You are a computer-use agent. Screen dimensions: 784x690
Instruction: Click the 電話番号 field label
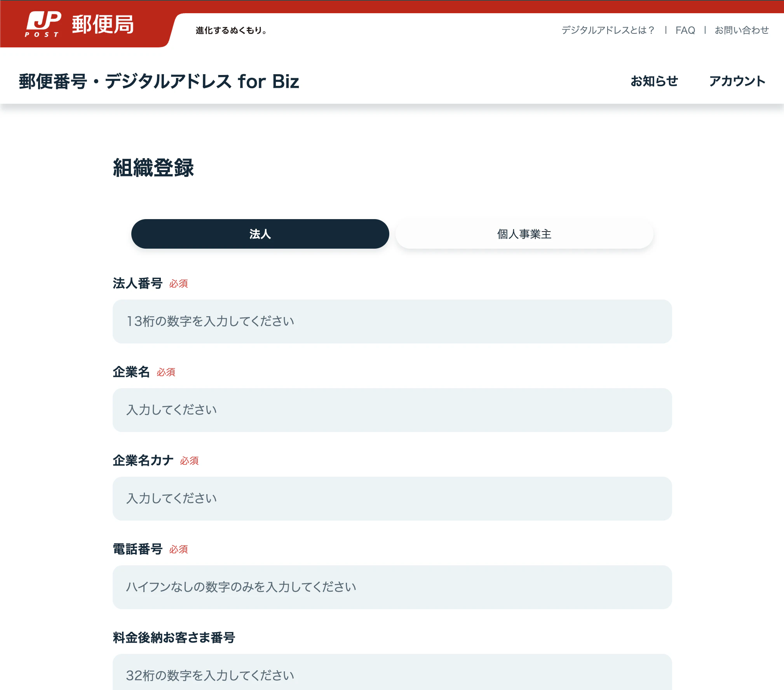tap(138, 549)
